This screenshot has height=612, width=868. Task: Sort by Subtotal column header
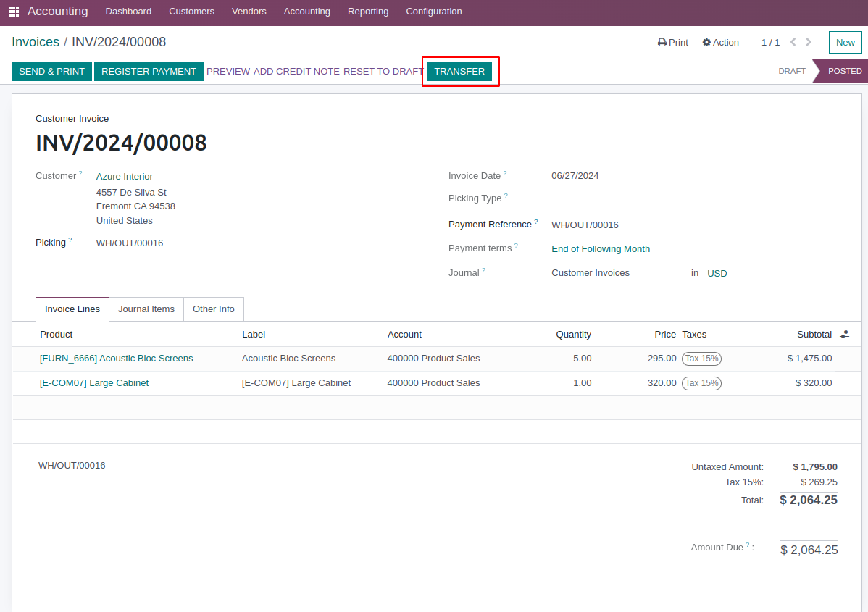click(814, 334)
